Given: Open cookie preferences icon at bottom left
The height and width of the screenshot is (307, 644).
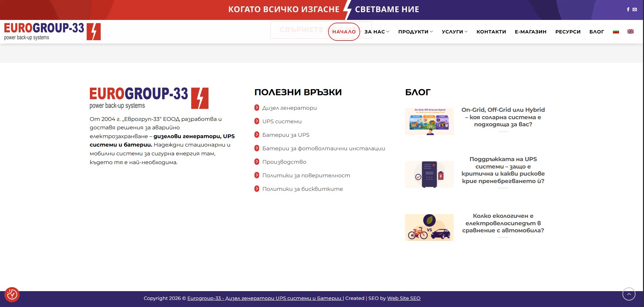Looking at the screenshot, I should point(12,295).
